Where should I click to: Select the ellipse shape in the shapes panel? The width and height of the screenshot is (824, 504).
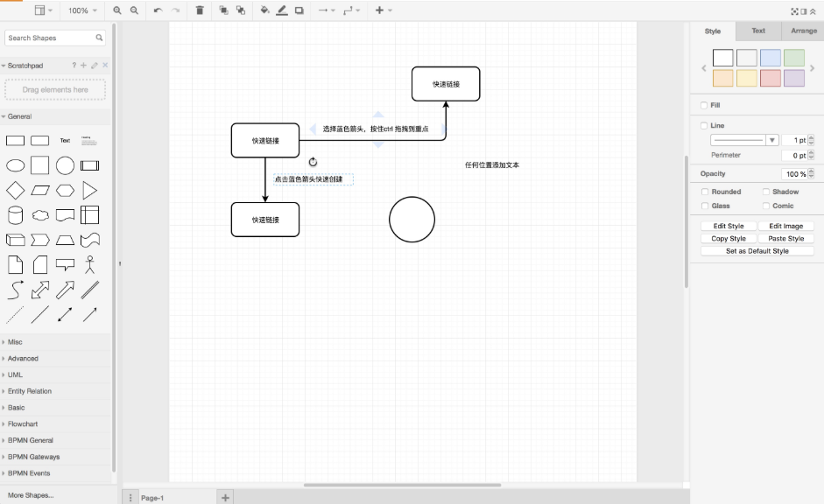[14, 164]
